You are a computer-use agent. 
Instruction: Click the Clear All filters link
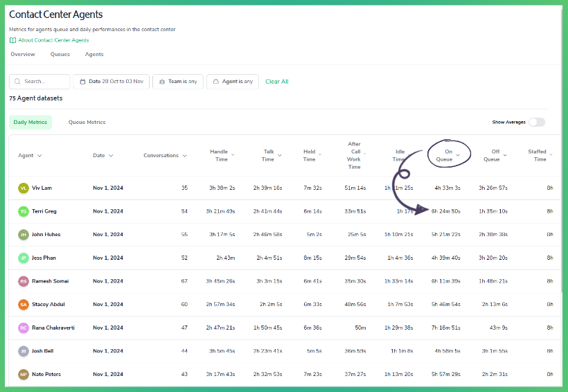tap(277, 82)
